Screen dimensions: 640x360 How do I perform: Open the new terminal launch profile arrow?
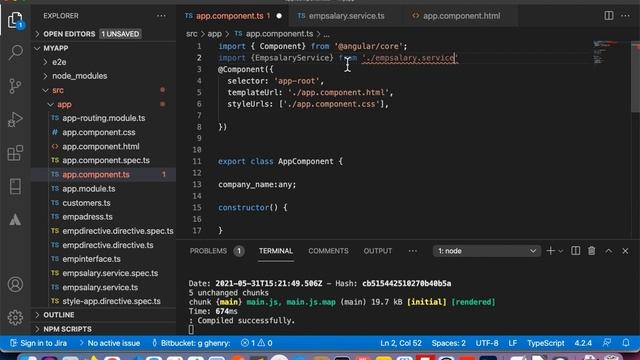(x=560, y=251)
